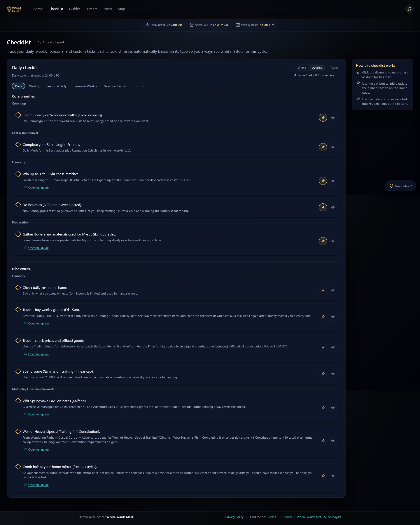Pin the Check daily-reset merchants task
The width and height of the screenshot is (420, 525).
coord(323,290)
